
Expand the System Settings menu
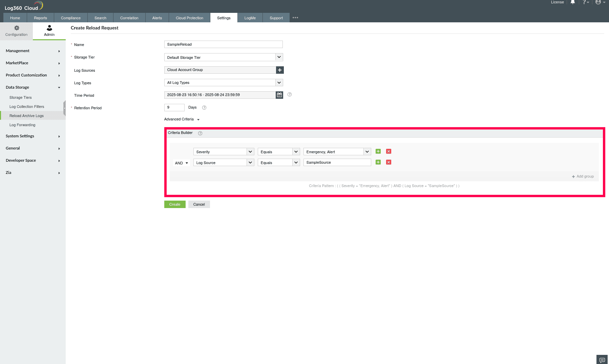click(33, 136)
